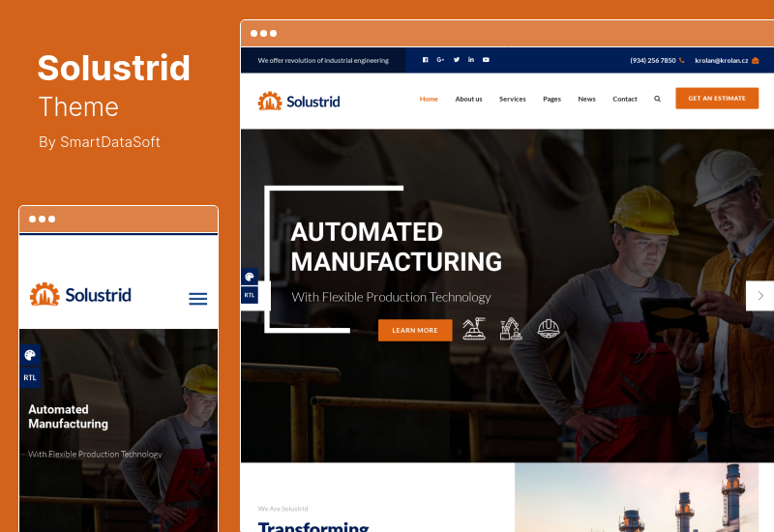Click the Solustrid wordmark in mobile preview
Image resolution: width=774 pixels, height=532 pixels.
coord(99,295)
